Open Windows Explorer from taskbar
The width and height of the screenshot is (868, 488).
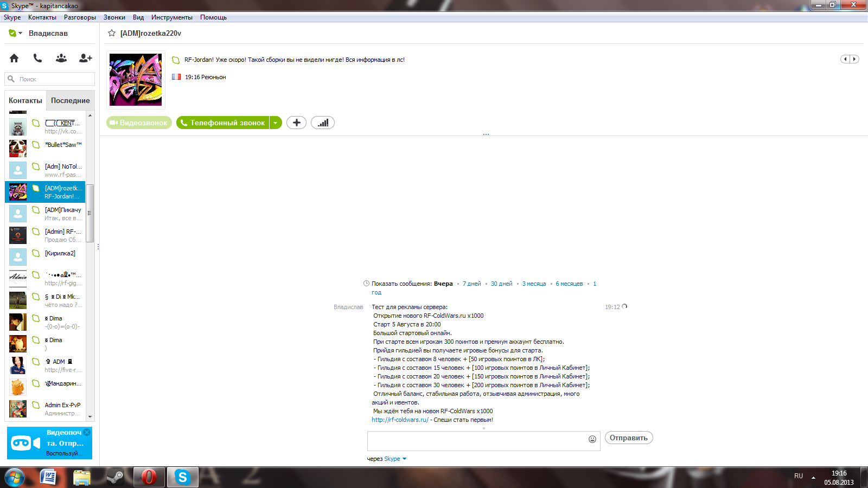[x=82, y=477]
